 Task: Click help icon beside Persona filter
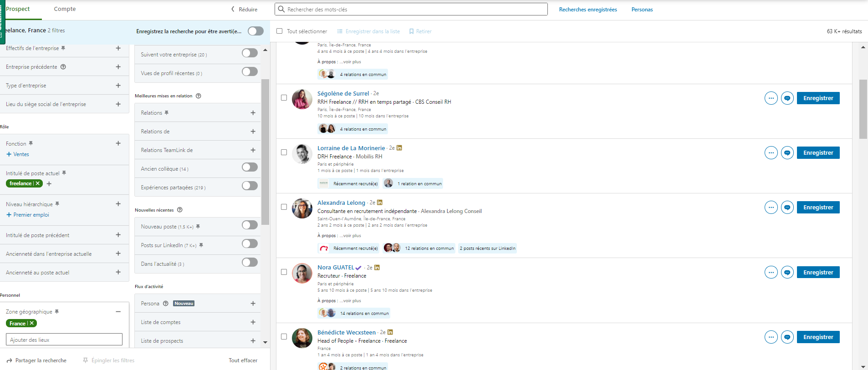click(x=166, y=304)
